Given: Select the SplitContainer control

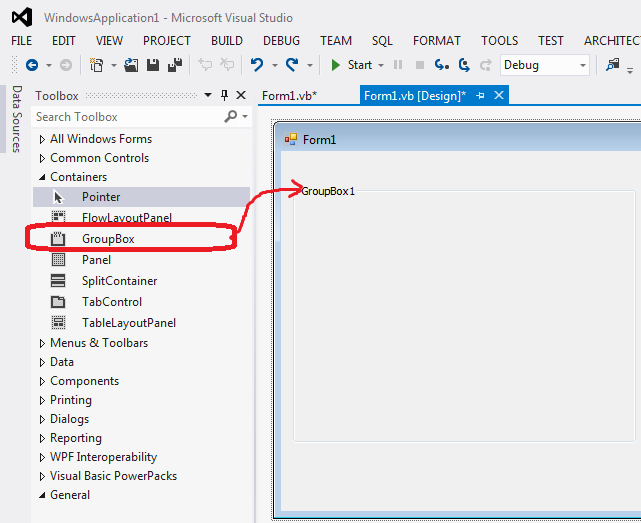Looking at the screenshot, I should pos(141,281).
